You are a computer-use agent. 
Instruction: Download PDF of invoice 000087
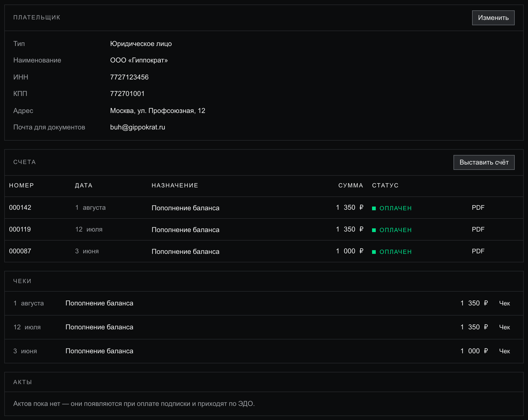[x=478, y=251]
